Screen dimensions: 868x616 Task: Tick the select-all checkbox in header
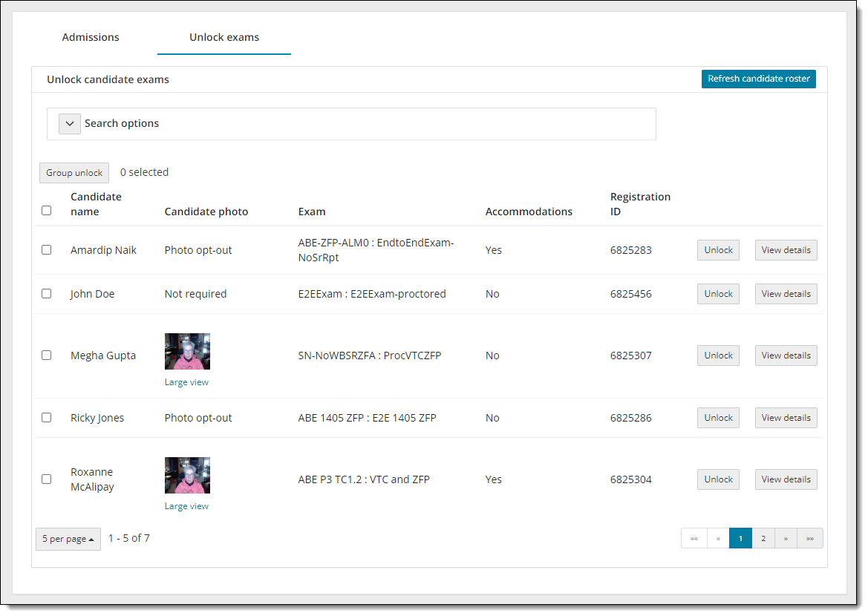[47, 211]
